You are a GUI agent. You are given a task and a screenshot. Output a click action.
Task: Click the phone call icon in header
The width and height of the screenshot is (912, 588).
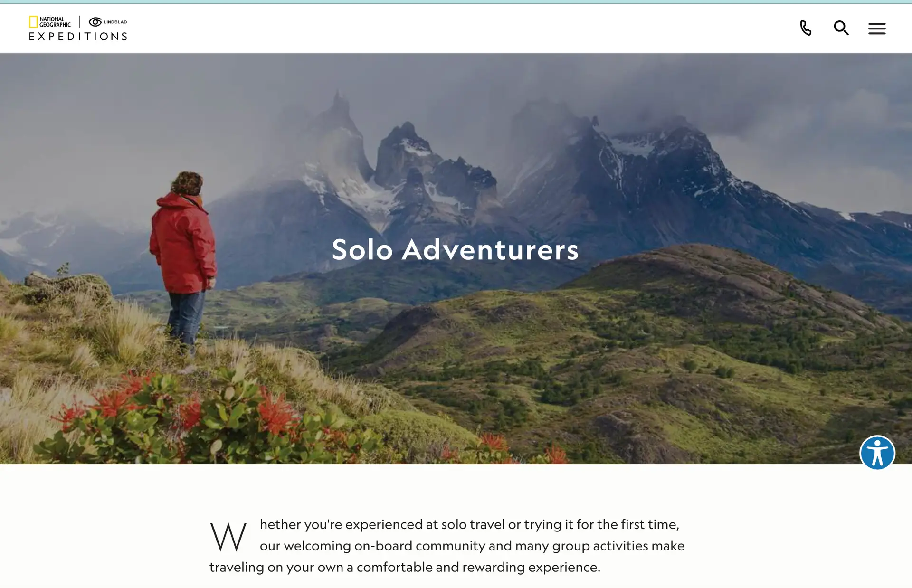[806, 28]
